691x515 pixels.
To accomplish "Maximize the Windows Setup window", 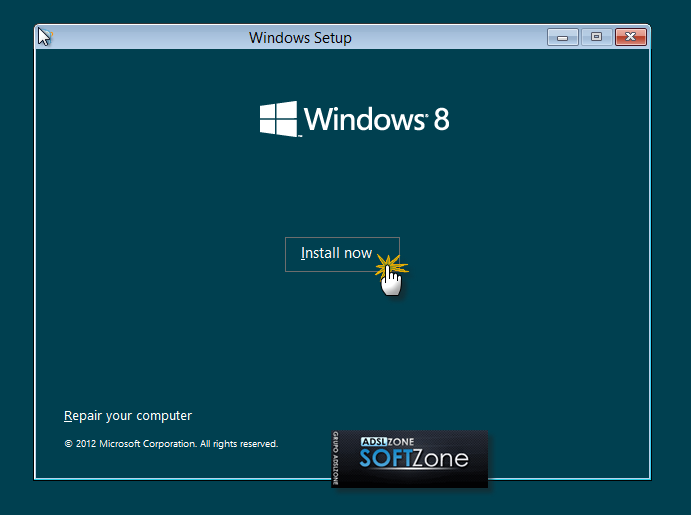I will (596, 37).
